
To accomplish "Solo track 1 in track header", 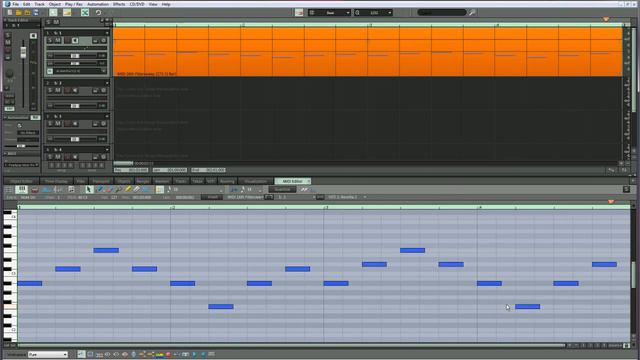I will pos(50,40).
